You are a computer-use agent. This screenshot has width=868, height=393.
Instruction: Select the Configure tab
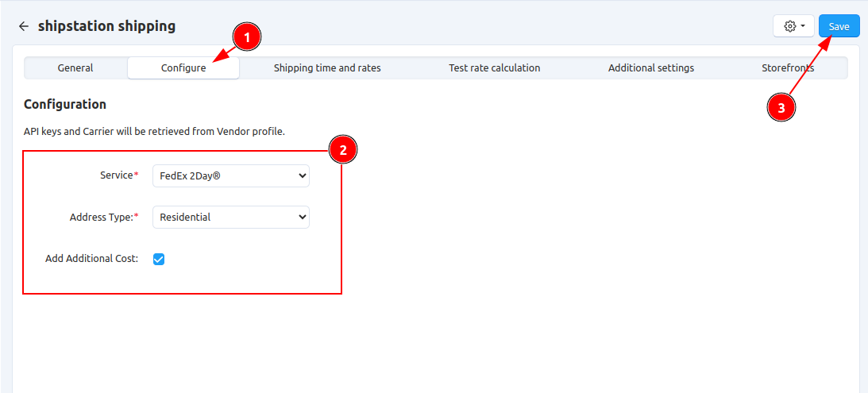point(183,68)
